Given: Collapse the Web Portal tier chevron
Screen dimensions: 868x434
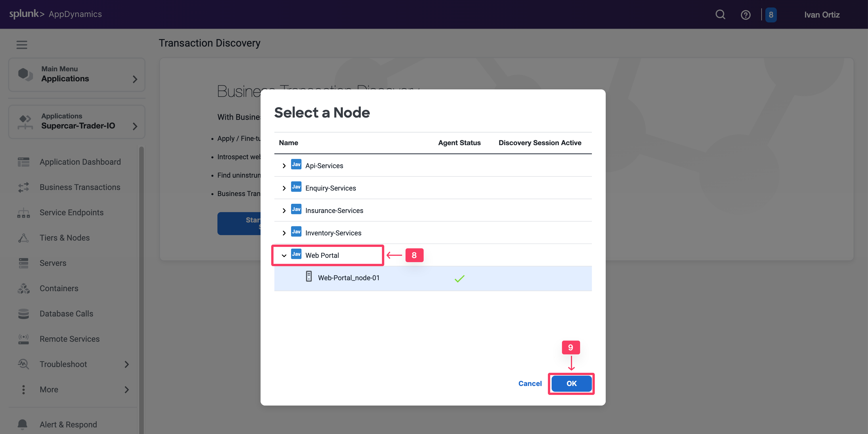Looking at the screenshot, I should click(284, 256).
